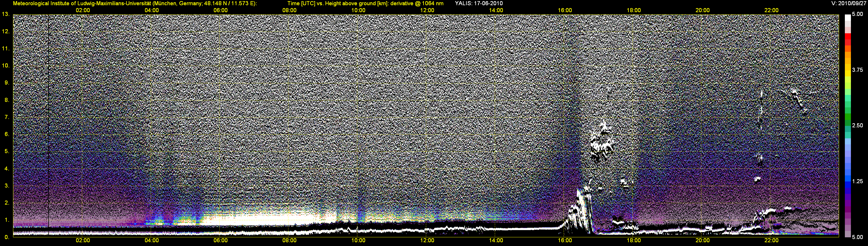
Task: Click the 7. km height axis label
Action: [7, 117]
